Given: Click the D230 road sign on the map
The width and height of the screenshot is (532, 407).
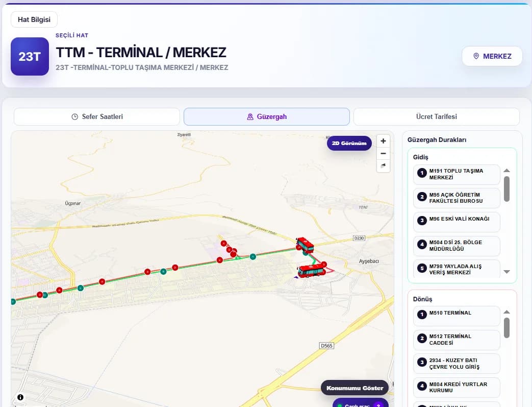Looking at the screenshot, I should coord(359,238).
